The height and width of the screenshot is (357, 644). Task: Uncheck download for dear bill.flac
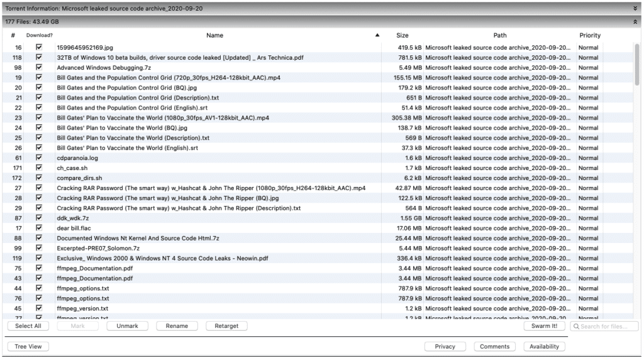[39, 228]
